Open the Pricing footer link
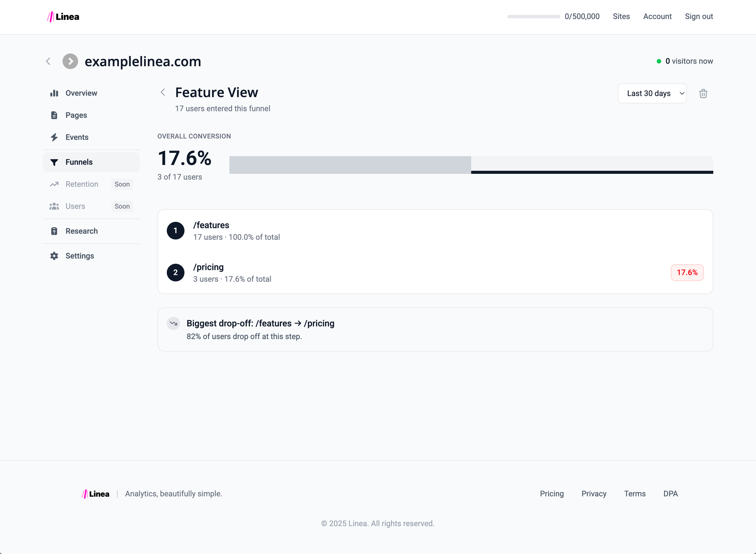 click(552, 493)
